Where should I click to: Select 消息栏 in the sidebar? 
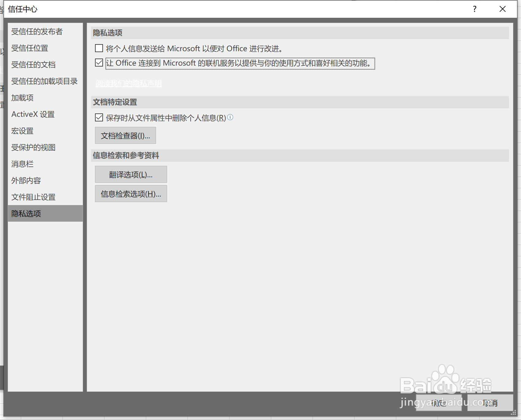click(x=45, y=164)
